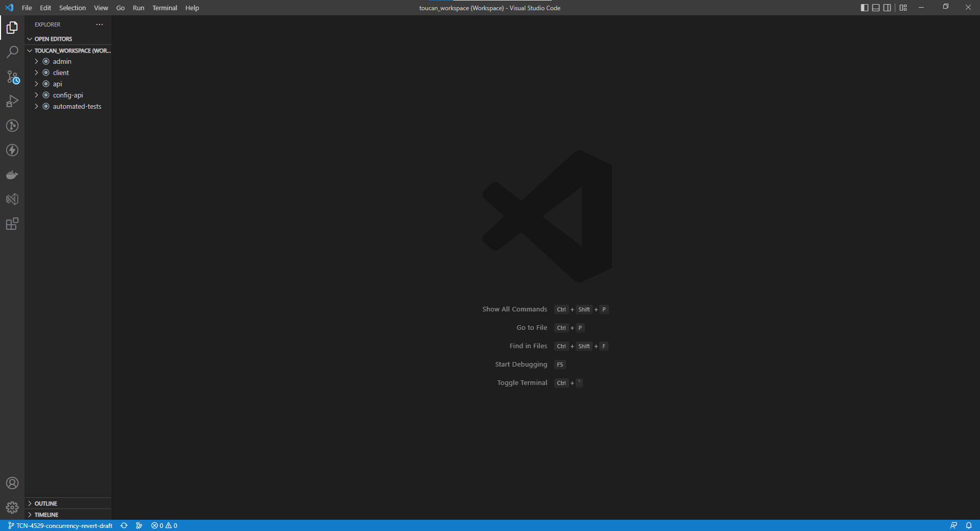The image size is (980, 531).
Task: Open the File menu
Action: pos(27,8)
